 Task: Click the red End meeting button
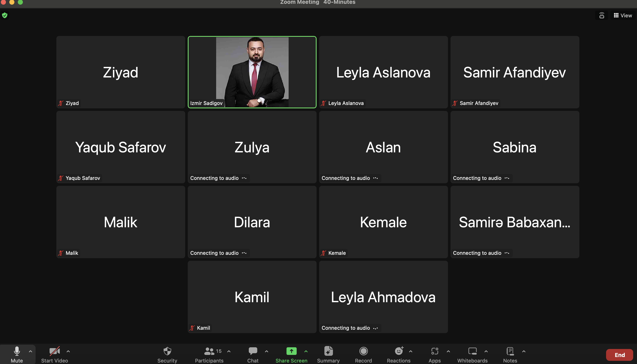tap(619, 355)
